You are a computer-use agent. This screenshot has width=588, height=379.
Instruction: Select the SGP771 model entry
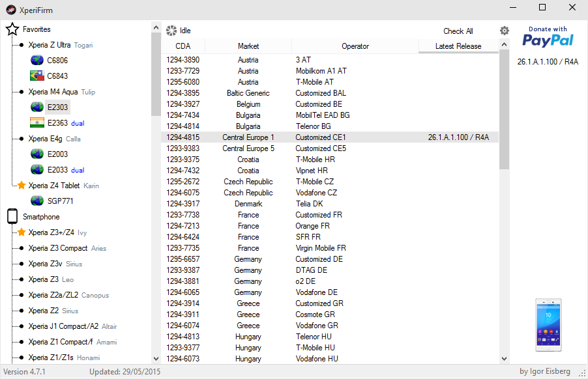(x=60, y=201)
